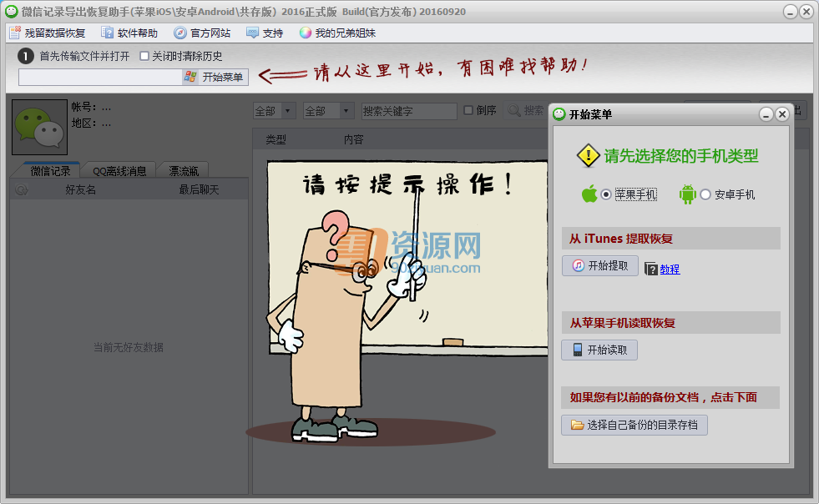Open the 支持 menu
819x504 pixels.
pos(265,33)
